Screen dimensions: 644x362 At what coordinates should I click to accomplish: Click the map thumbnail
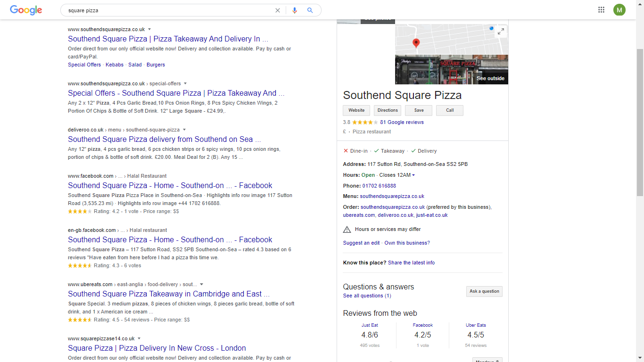click(x=451, y=40)
